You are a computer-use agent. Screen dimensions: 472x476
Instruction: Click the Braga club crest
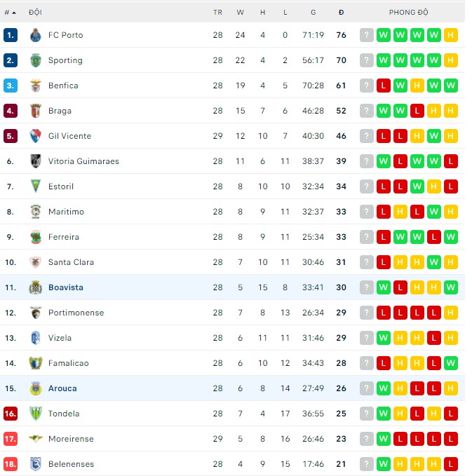click(36, 111)
